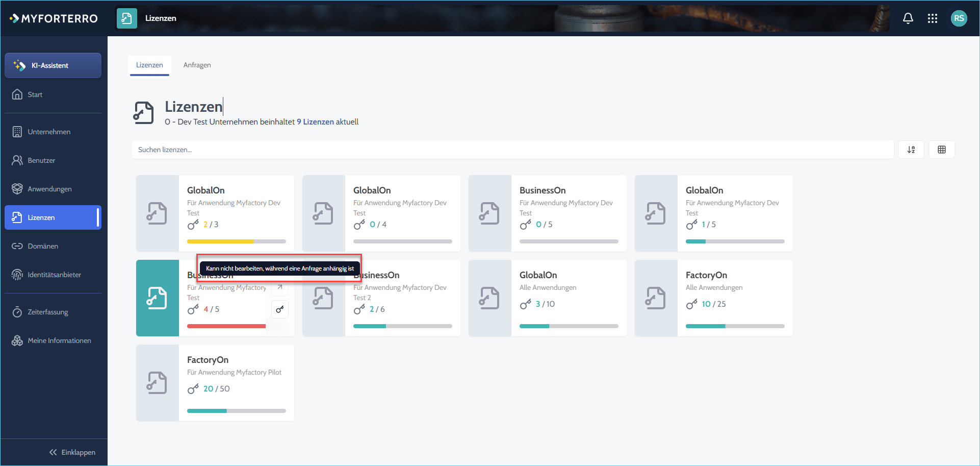The height and width of the screenshot is (466, 980).
Task: Click the license icon on GlobalOn 3 / 10 card
Action: point(489,298)
